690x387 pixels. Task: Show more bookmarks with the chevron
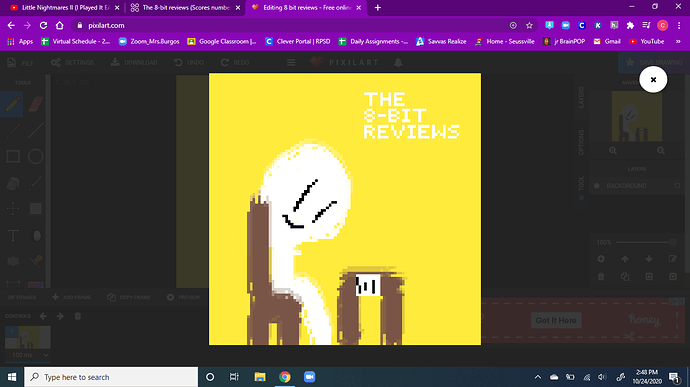pyautogui.click(x=678, y=41)
